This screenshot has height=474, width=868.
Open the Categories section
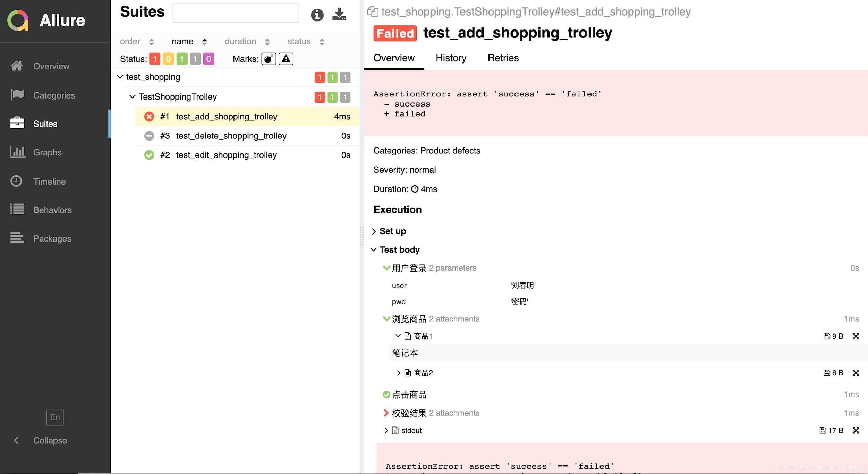[x=54, y=95]
